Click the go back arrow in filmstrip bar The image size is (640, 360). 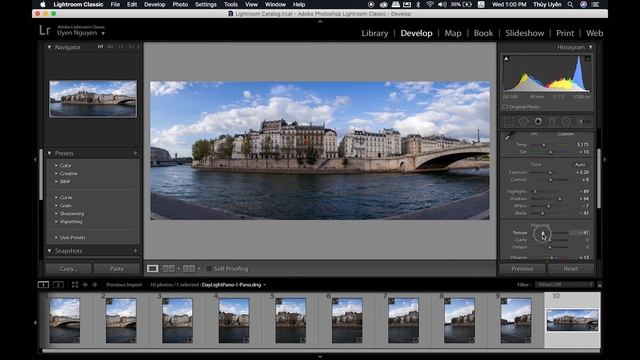pos(85,284)
